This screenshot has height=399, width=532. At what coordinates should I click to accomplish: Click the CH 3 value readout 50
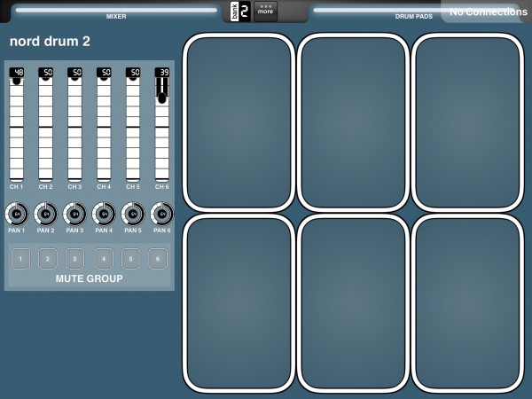click(75, 72)
